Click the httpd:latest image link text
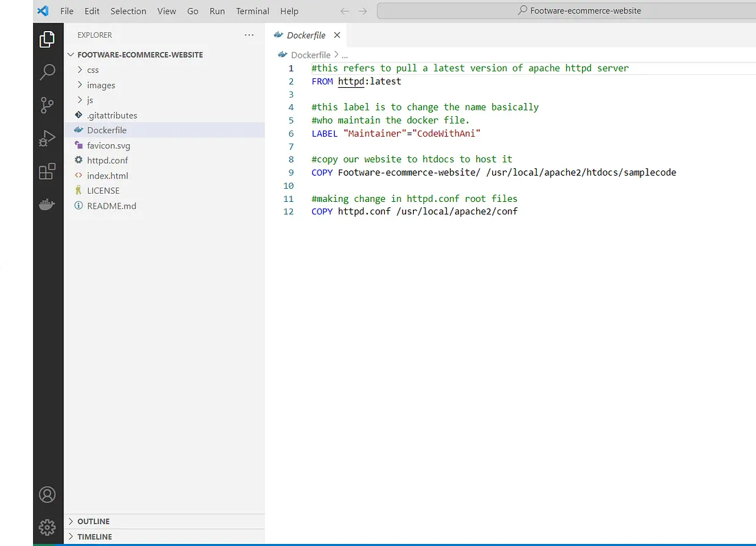Screen dimensions: 756x546 [369, 81]
